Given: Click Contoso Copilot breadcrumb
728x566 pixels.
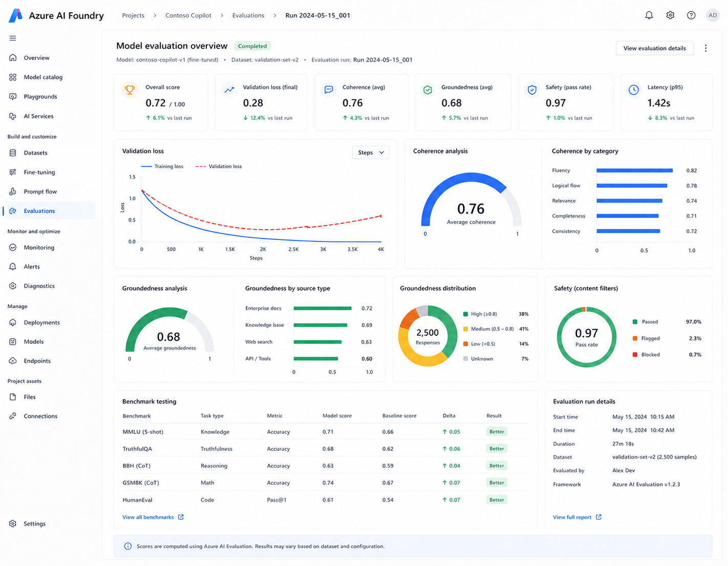Looking at the screenshot, I should [x=188, y=15].
